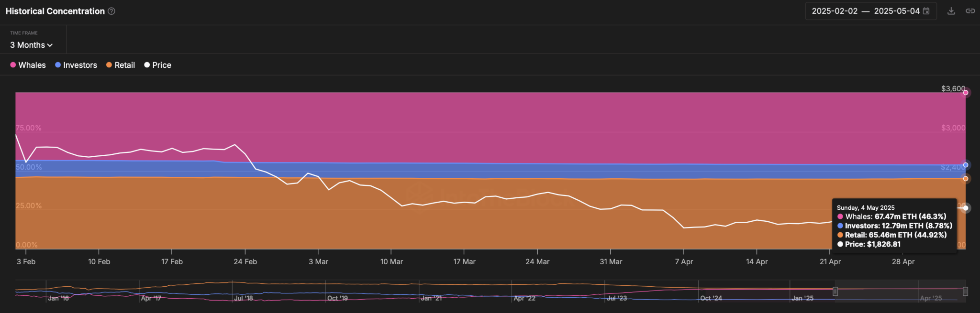Toggle the Whales series in legend
980x313 pixels.
(28, 65)
